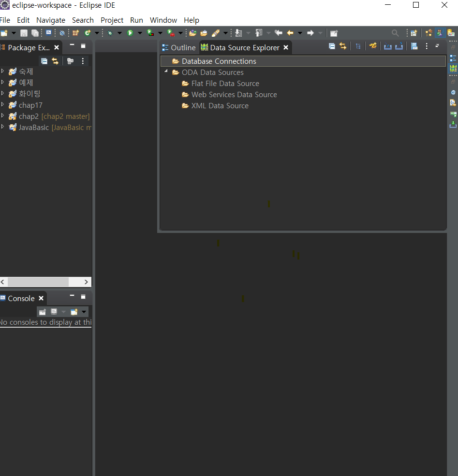Collapse All in Data Source Explorer toolbar
This screenshot has width=458, height=476.
(x=332, y=46)
